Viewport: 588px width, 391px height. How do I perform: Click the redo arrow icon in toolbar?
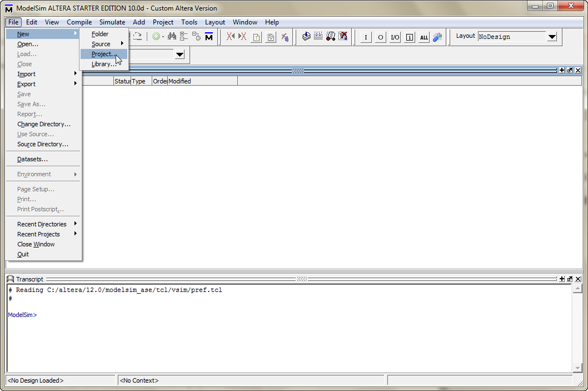click(138, 36)
